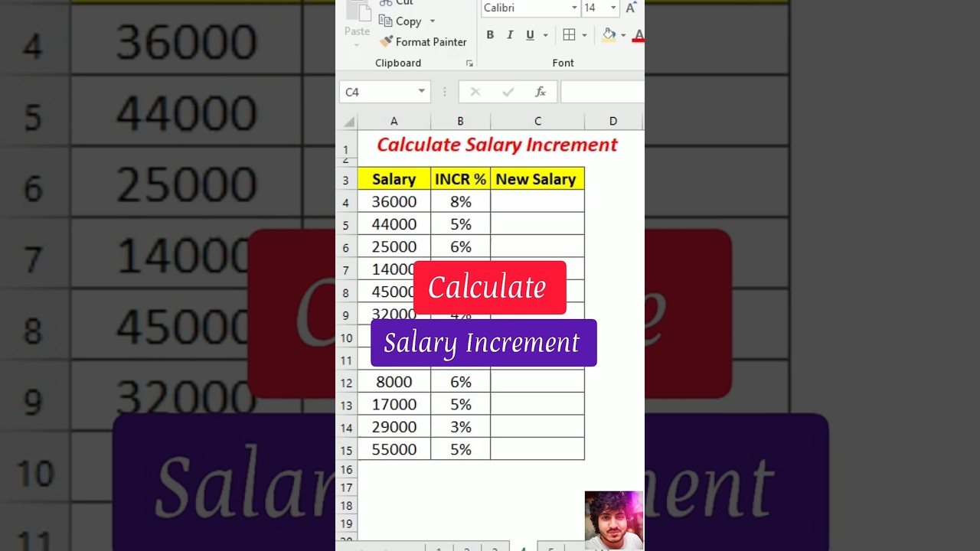Apply Font Color to selection

coord(639,36)
